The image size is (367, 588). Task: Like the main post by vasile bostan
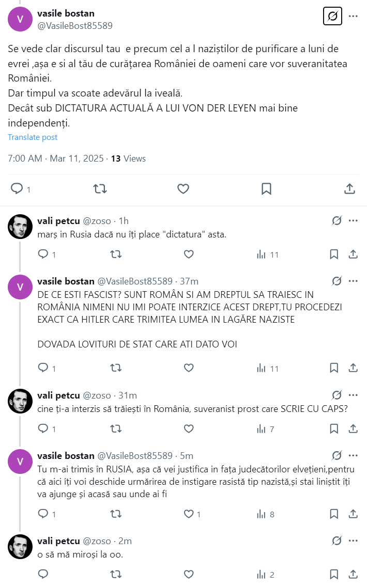tap(183, 189)
